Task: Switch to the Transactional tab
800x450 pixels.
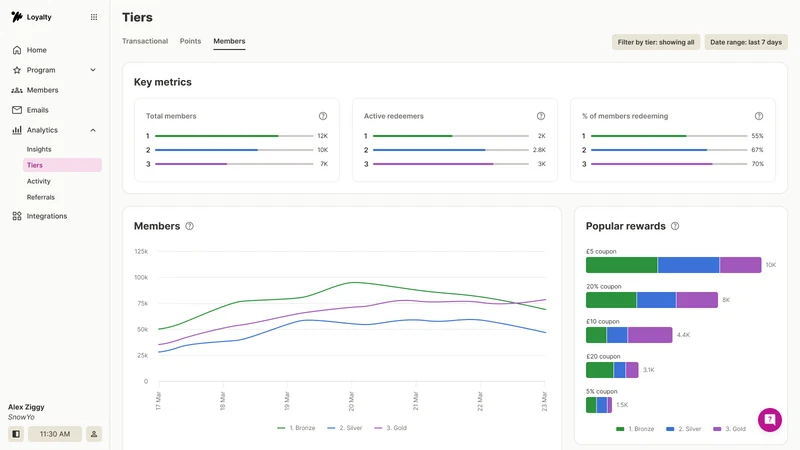Action: (x=145, y=41)
